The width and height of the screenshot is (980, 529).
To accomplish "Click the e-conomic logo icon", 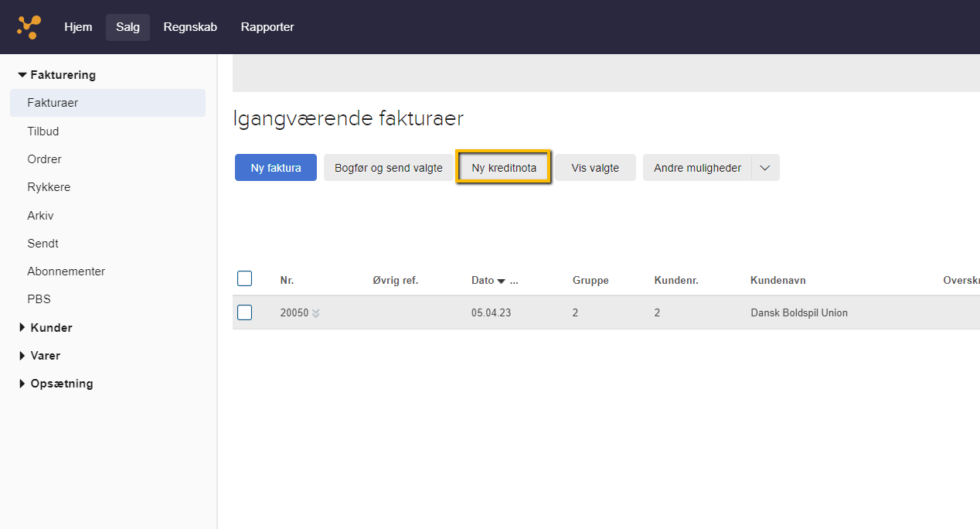I will point(29,27).
